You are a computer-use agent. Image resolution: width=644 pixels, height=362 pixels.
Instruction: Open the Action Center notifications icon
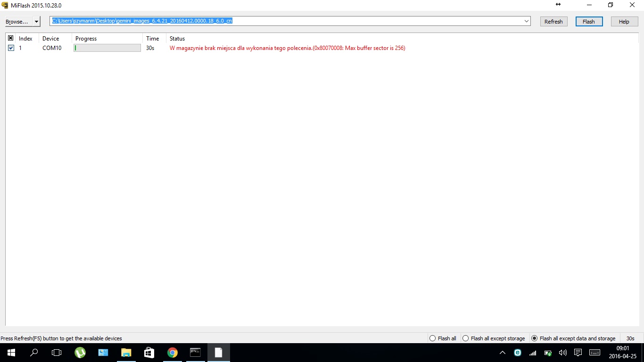[x=578, y=353]
